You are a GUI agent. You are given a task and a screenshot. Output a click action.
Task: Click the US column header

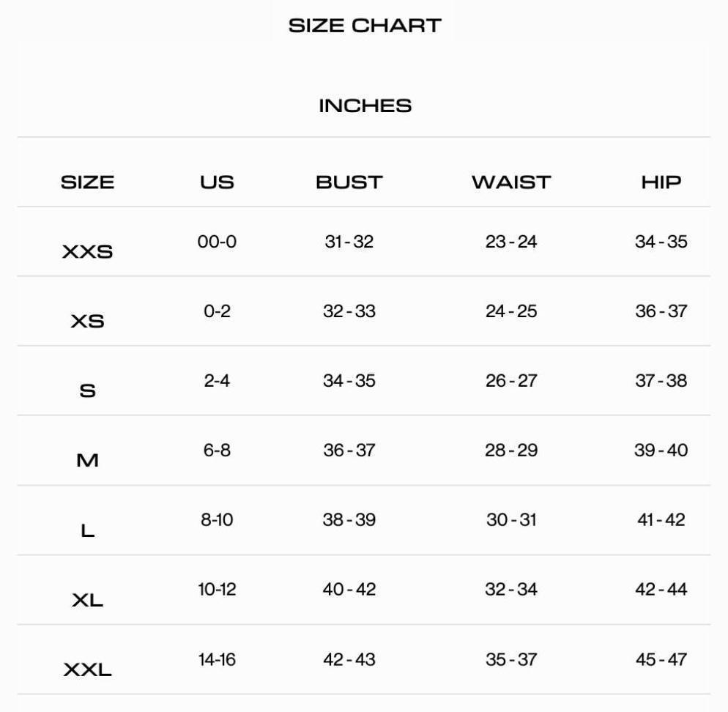[x=217, y=182]
